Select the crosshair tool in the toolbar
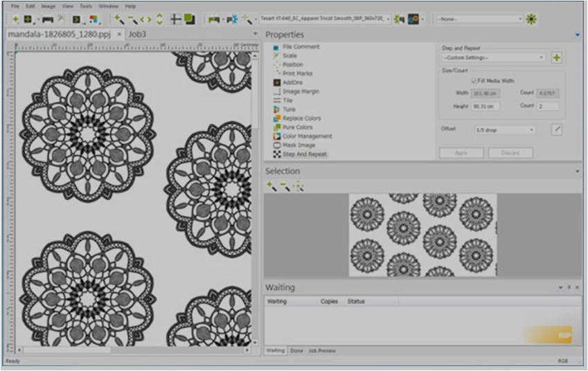This screenshot has height=371, width=588. (x=175, y=19)
